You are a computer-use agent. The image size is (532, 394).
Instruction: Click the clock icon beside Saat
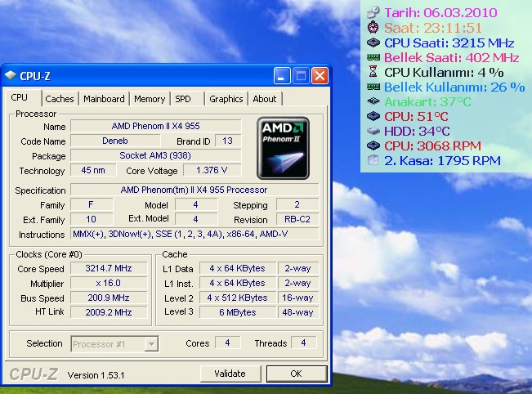373,27
